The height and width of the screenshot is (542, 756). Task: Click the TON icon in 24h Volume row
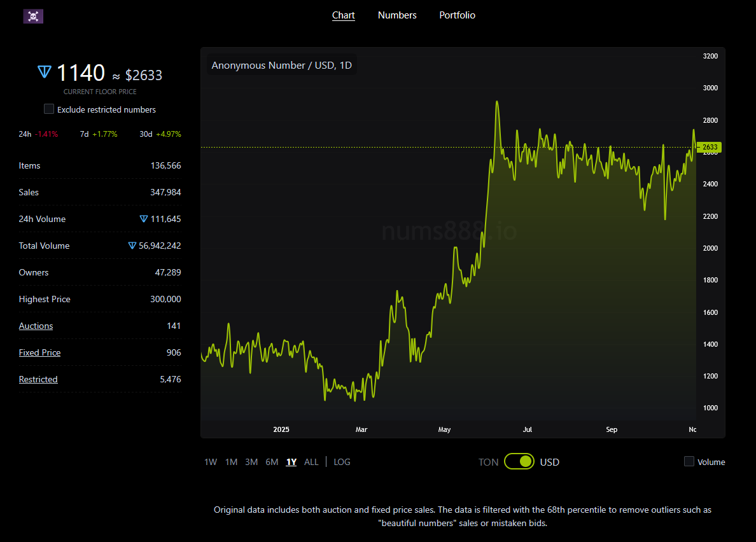coord(144,219)
